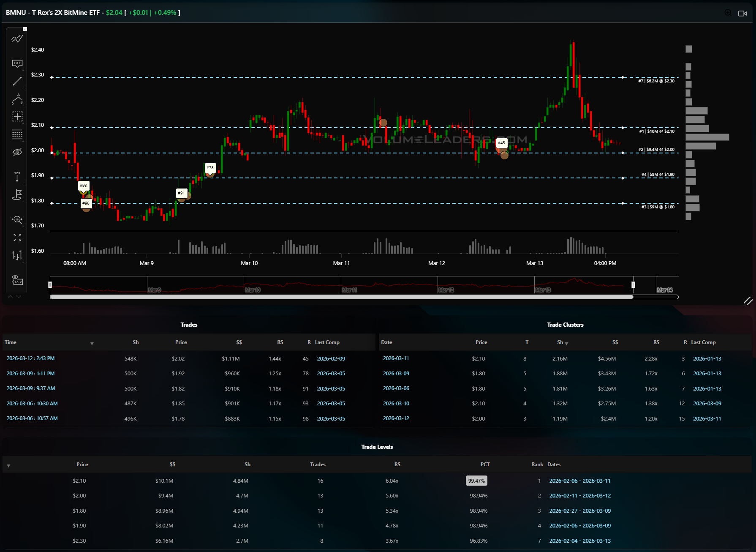Click the $10.1M level value

164,481
